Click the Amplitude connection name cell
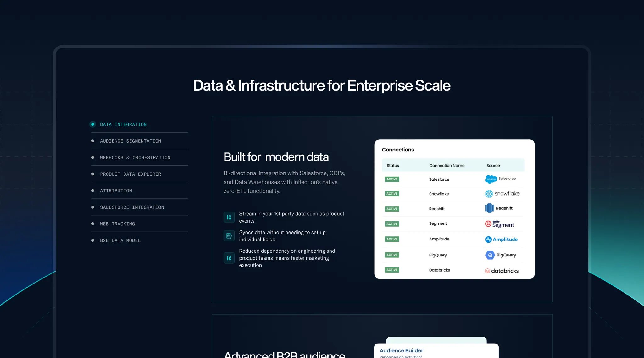 coord(439,239)
